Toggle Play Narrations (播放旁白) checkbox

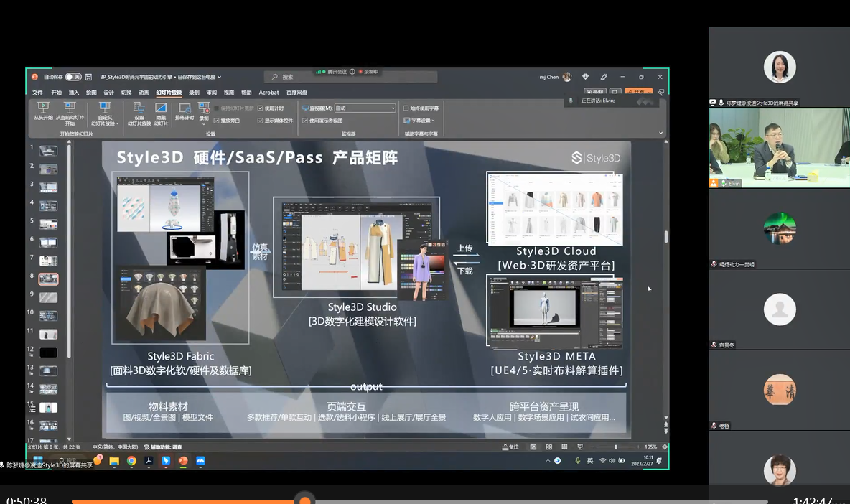click(x=227, y=121)
